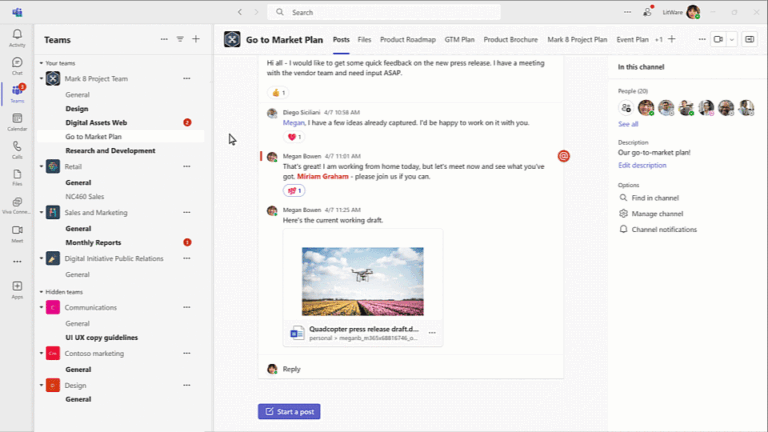768x432 pixels.
Task: Add people to channel icon
Action: [x=625, y=107]
